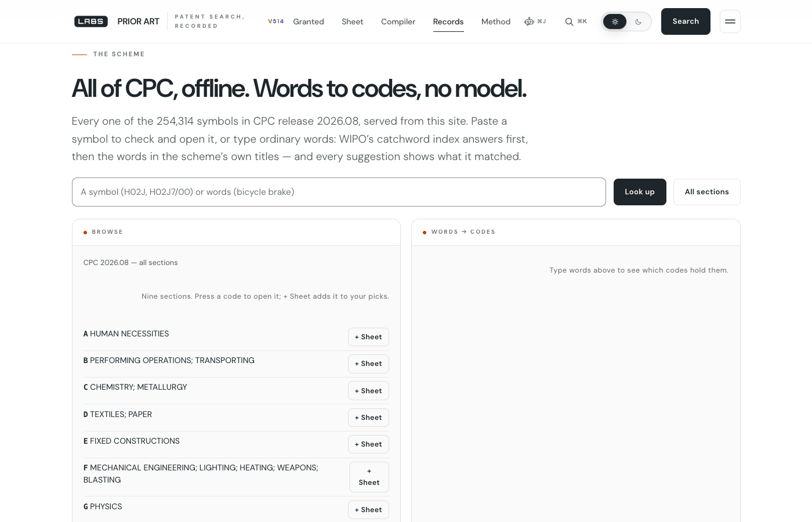Click the WORDS → CODES panel heading
This screenshot has width=812, height=522.
tap(463, 232)
